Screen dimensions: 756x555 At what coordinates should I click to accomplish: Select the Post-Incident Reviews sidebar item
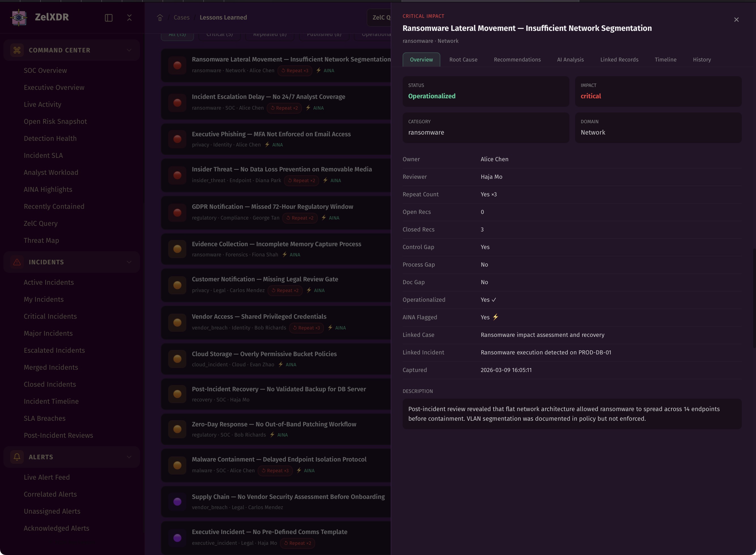pos(58,435)
